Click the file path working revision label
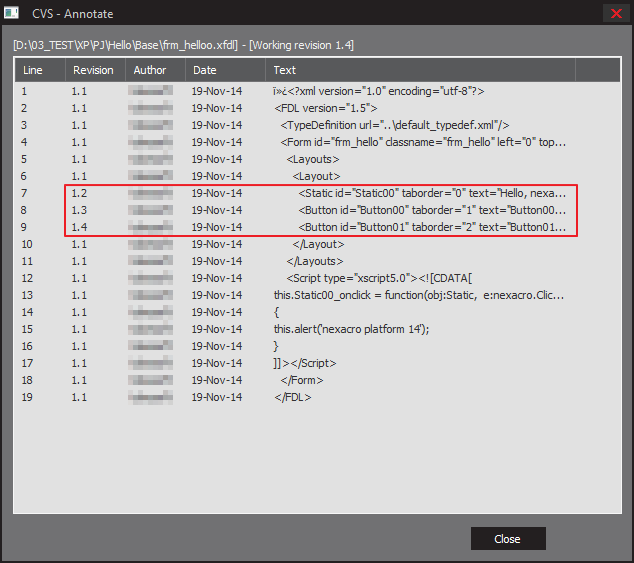Screen dimensions: 634x563 183,45
